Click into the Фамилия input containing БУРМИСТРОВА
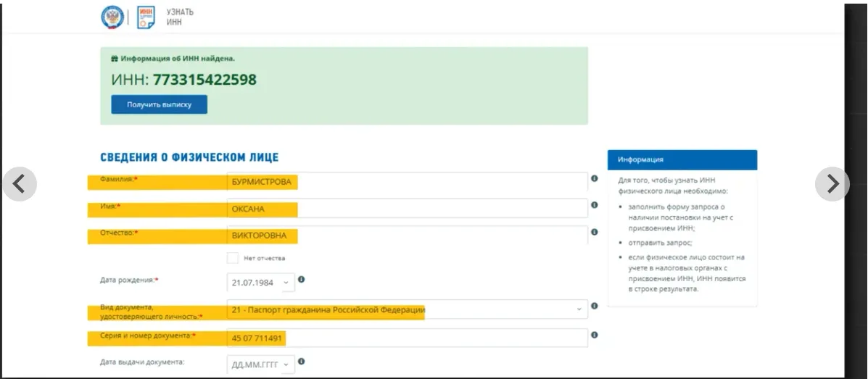The height and width of the screenshot is (379, 868). pyautogui.click(x=406, y=182)
